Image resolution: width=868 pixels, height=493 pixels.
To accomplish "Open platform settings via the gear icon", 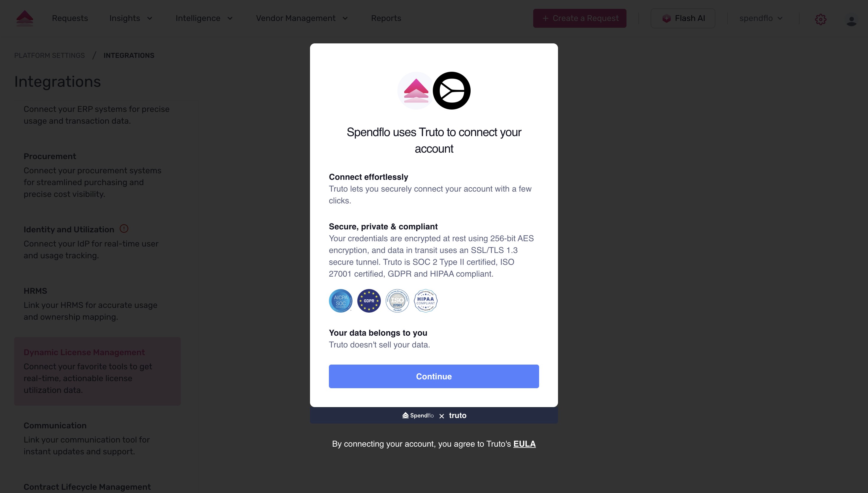I will [x=820, y=19].
